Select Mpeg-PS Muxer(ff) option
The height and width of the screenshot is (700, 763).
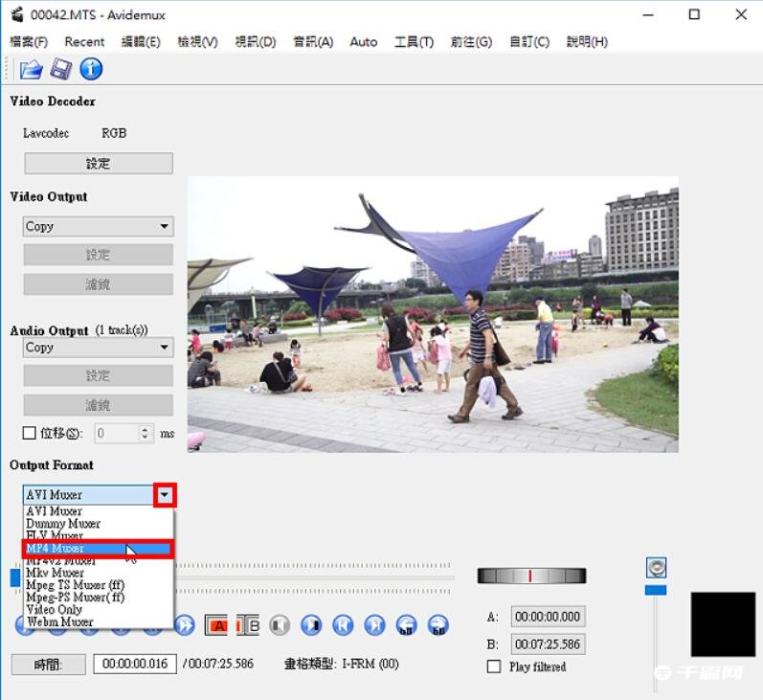click(98, 598)
